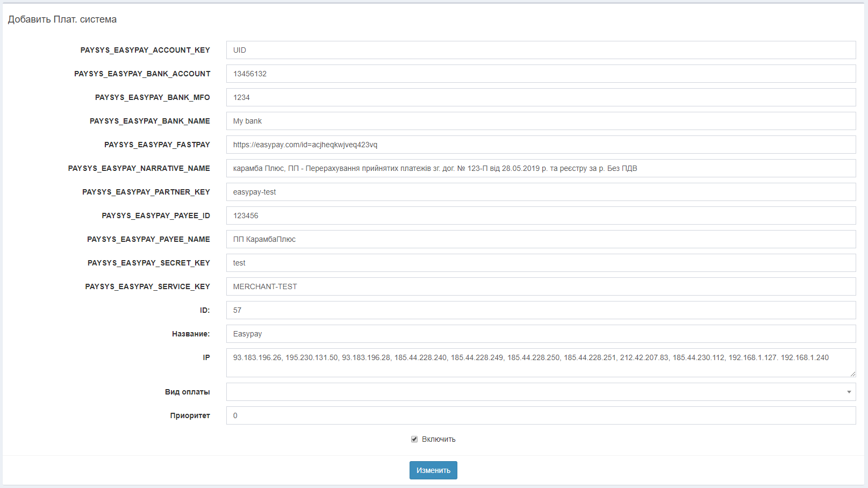Screen dimensions: 868x488
Task: Select the partner key field easypay-test
Action: pos(541,192)
